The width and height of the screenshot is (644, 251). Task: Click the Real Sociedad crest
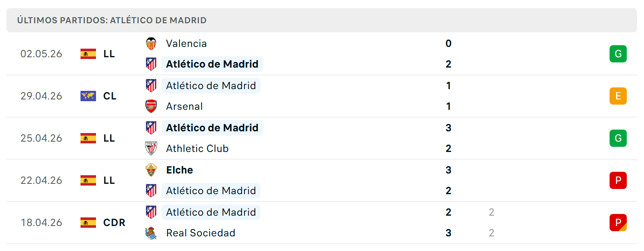point(151,233)
